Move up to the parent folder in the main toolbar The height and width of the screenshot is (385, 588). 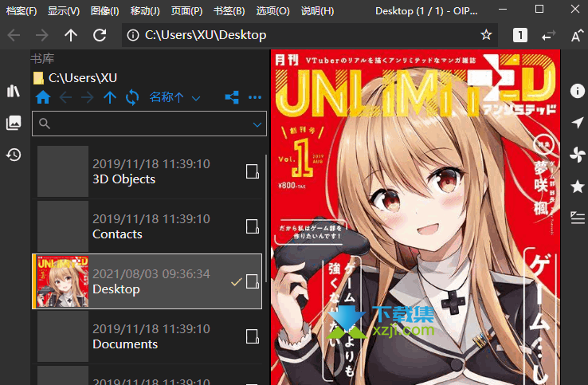pyautogui.click(x=70, y=36)
